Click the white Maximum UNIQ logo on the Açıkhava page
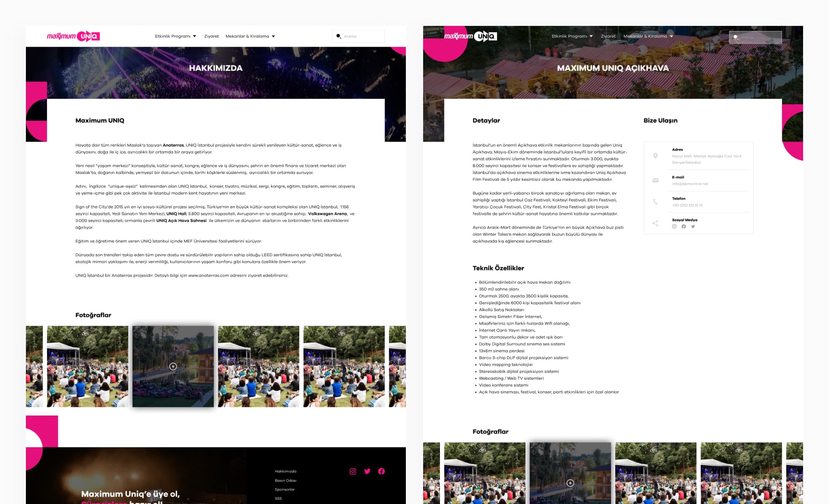The image size is (829, 504). 471,36
